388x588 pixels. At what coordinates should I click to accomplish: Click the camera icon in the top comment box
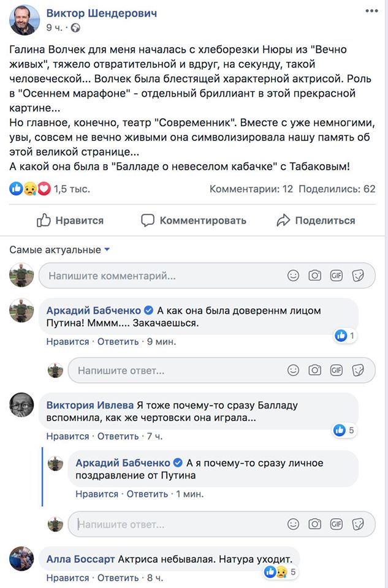click(x=314, y=276)
